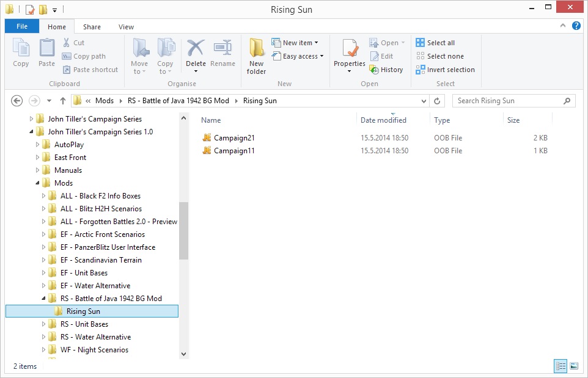This screenshot has height=378, width=588.
Task: Click the Delete icon in ribbon
Action: click(196, 48)
